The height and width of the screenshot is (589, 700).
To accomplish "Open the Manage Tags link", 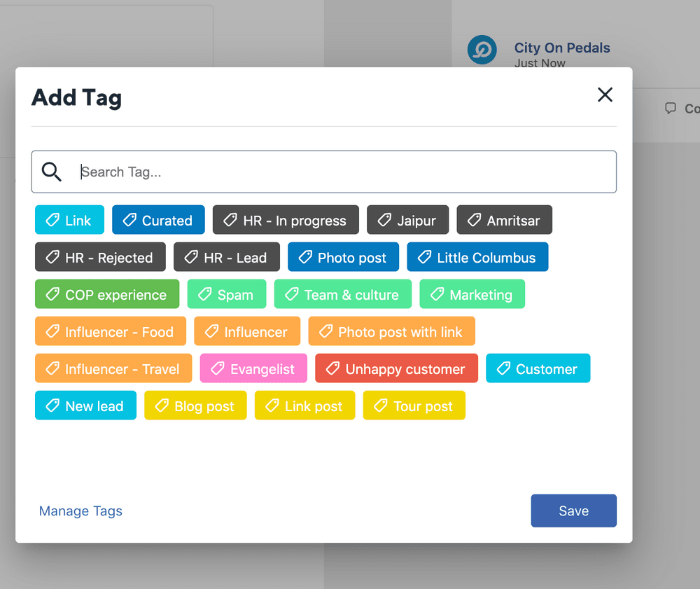I will click(x=80, y=511).
